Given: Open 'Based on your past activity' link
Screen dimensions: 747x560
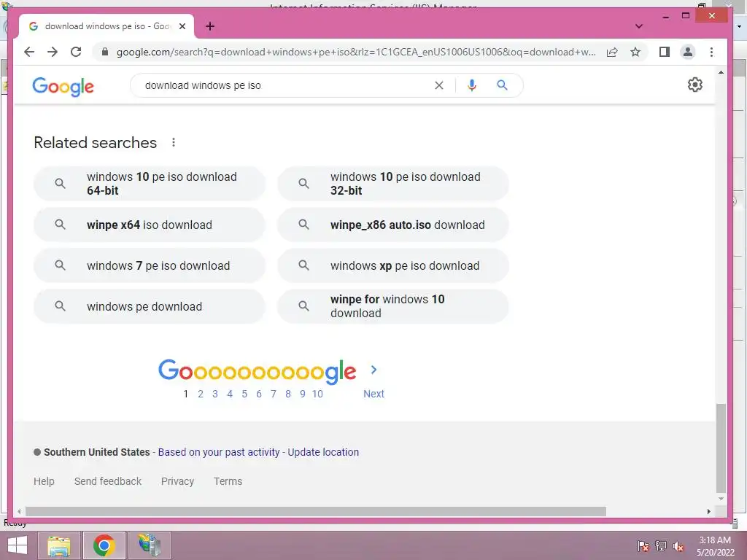Looking at the screenshot, I should pos(219,452).
